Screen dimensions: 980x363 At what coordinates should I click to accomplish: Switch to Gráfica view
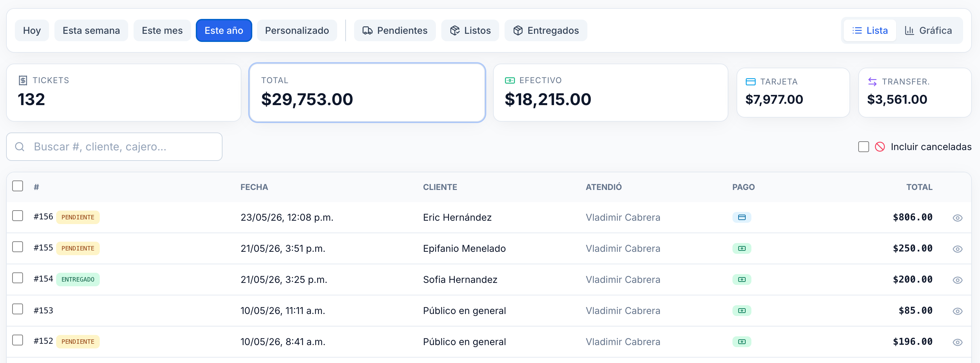pos(928,30)
